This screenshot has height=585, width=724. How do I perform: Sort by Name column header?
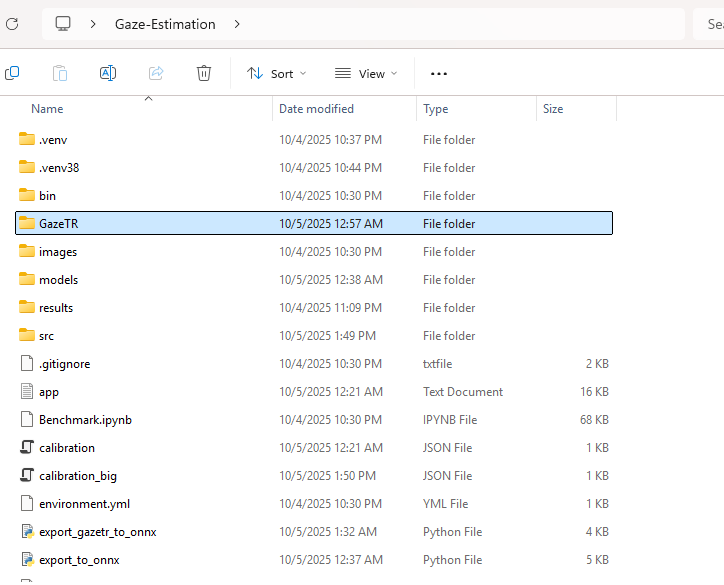(47, 109)
